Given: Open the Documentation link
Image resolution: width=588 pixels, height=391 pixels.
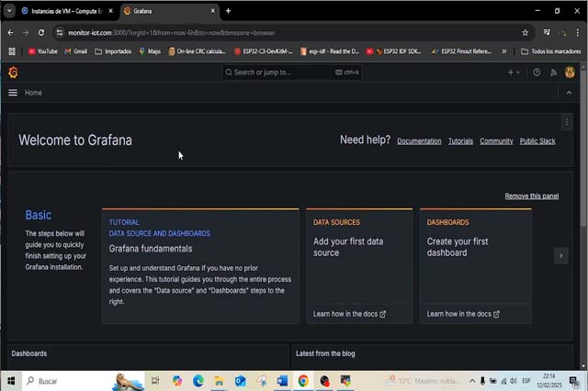Looking at the screenshot, I should (x=419, y=141).
